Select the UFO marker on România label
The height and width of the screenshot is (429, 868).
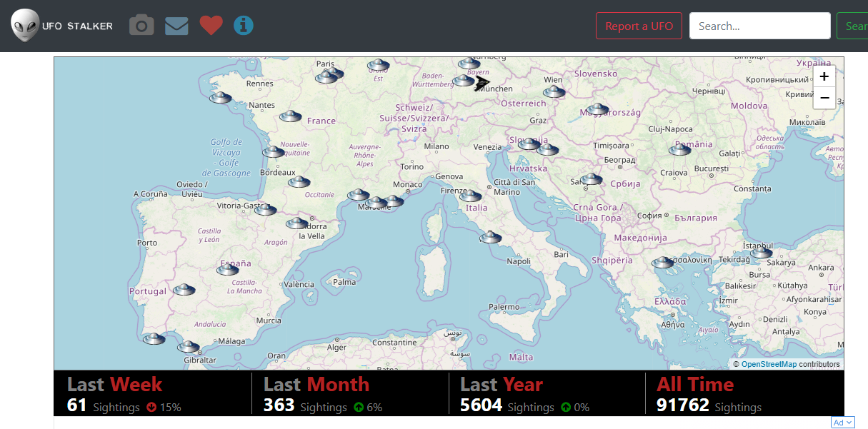click(x=679, y=149)
